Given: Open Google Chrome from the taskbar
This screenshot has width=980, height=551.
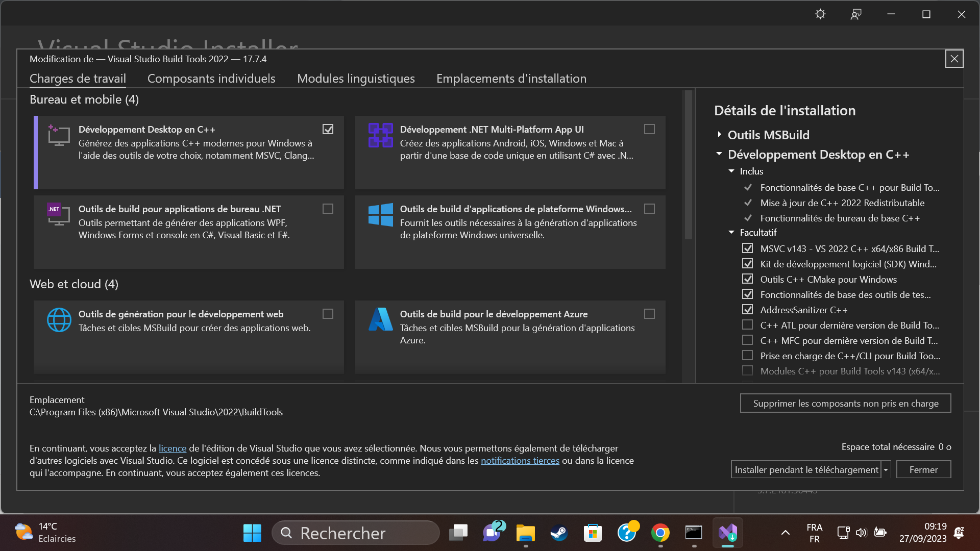Looking at the screenshot, I should coord(660,533).
